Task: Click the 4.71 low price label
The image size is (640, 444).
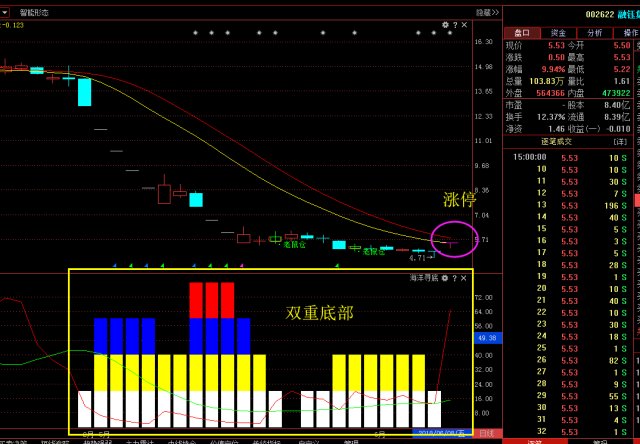Action: 418,258
